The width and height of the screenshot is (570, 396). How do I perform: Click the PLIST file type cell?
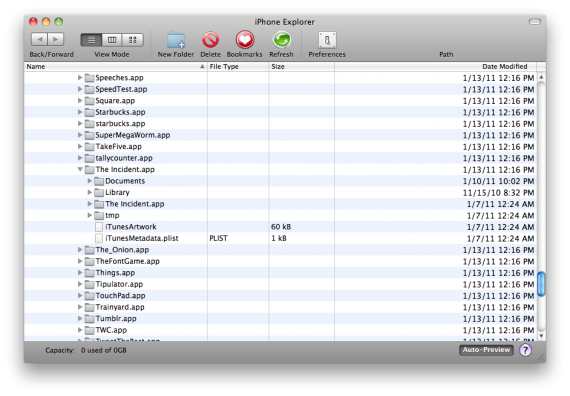[218, 238]
